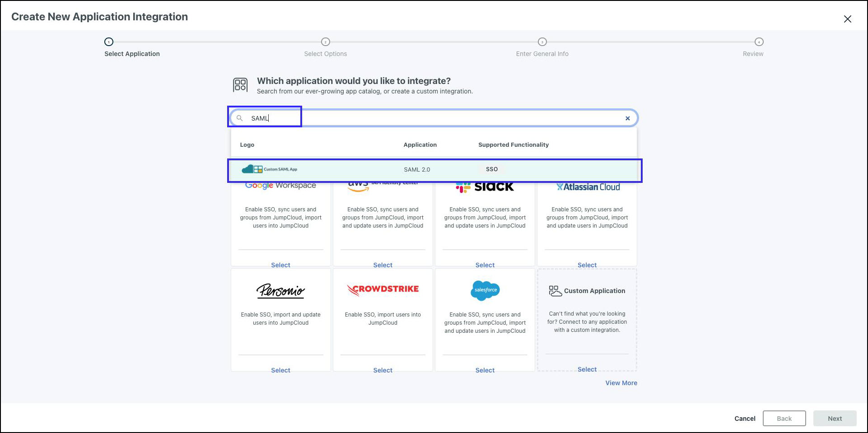The height and width of the screenshot is (433, 868).
Task: Click the Slack card description
Action: coord(485,218)
